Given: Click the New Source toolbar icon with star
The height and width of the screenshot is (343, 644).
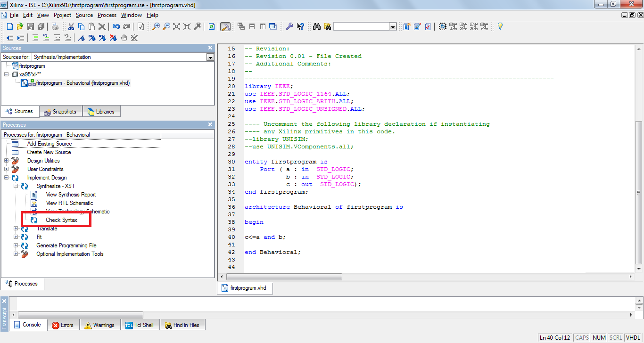Looking at the screenshot, I should 407,26.
